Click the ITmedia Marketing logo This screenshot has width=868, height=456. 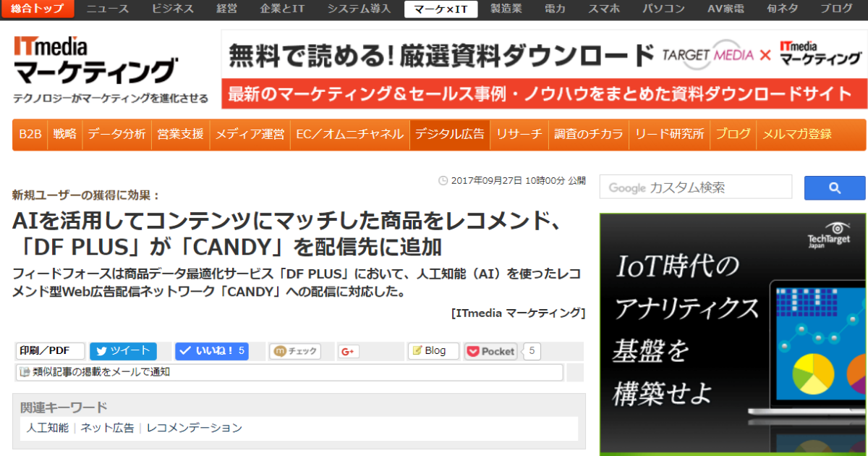[94, 61]
